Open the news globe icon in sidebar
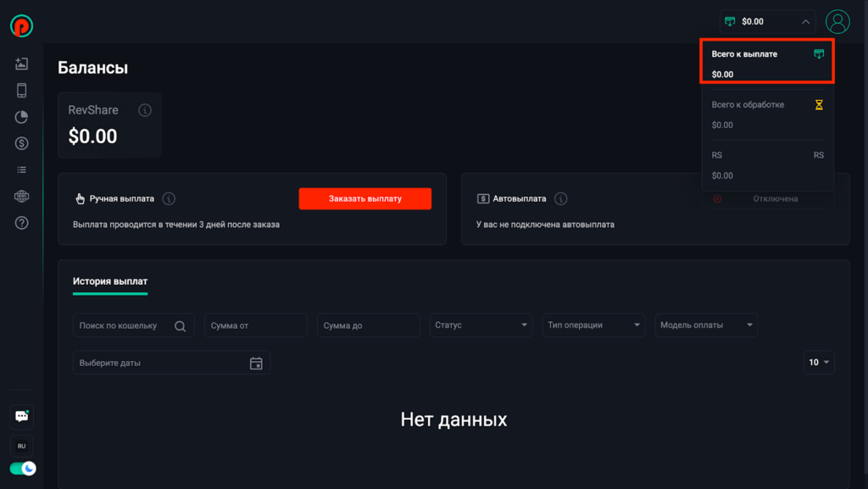The image size is (868, 489). pyautogui.click(x=21, y=197)
